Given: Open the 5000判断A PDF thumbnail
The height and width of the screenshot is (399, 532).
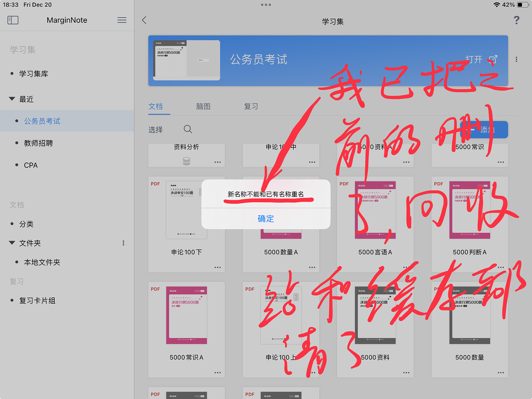Looking at the screenshot, I should coord(470,210).
